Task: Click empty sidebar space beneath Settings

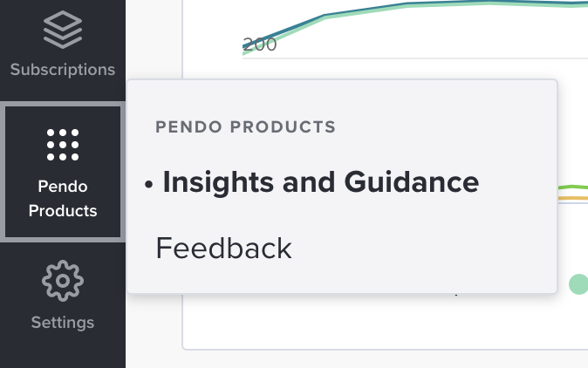Action: 63,352
